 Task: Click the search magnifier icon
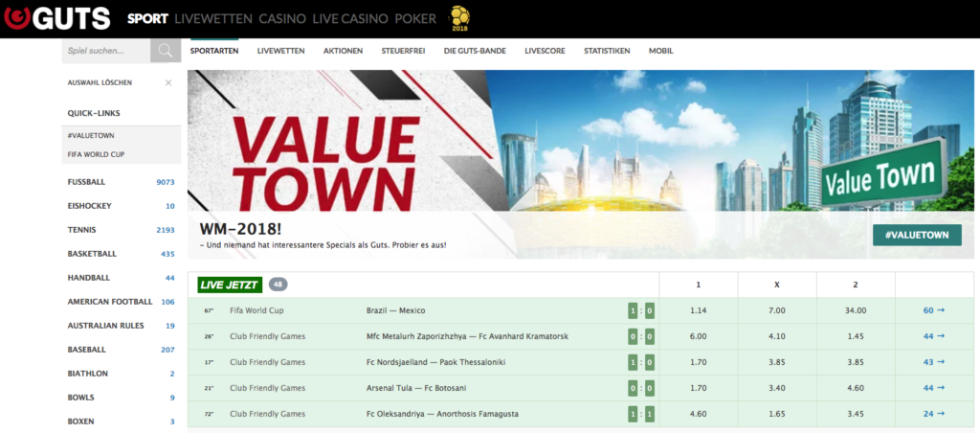pos(165,51)
